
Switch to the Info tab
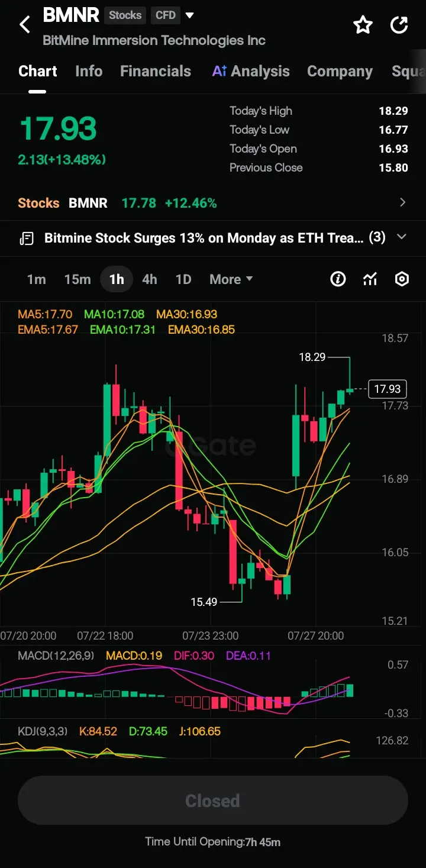[x=89, y=72]
